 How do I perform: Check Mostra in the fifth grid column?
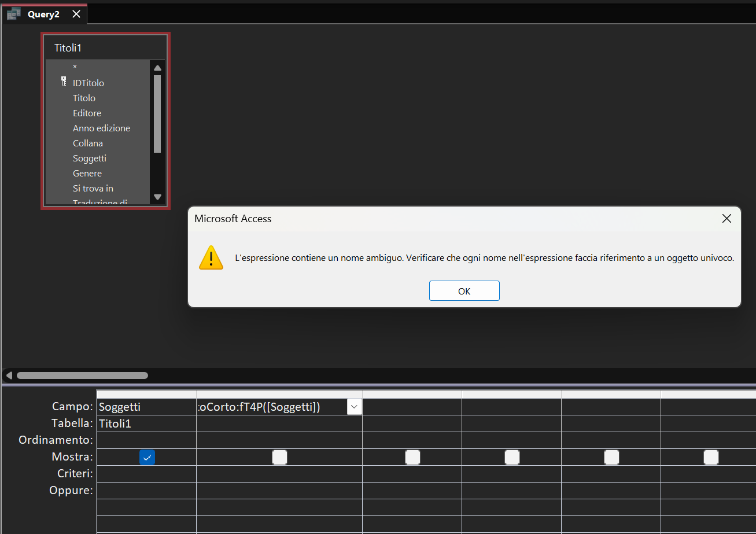pyautogui.click(x=611, y=457)
